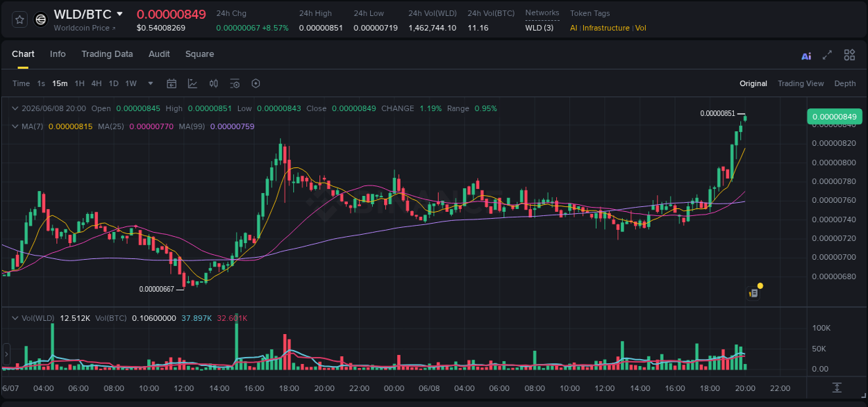Open the technical indicators chart icon
This screenshot has height=407, width=868.
click(x=192, y=83)
